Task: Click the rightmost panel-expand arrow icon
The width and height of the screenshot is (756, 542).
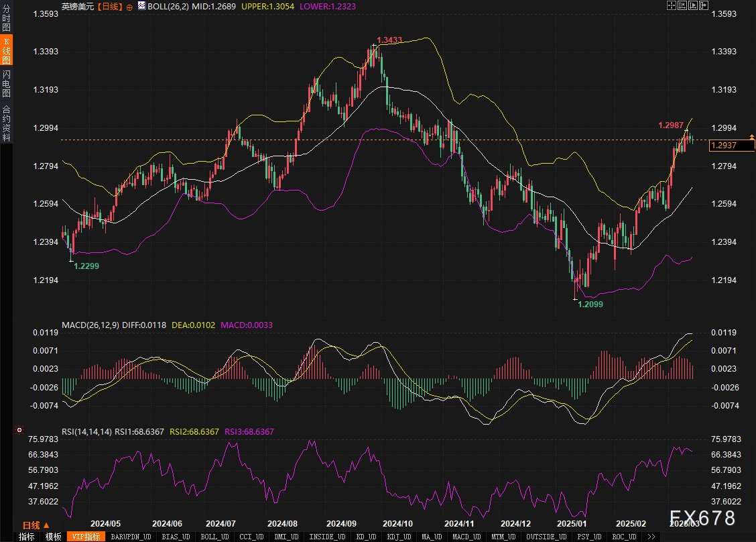Action: pyautogui.click(x=704, y=5)
